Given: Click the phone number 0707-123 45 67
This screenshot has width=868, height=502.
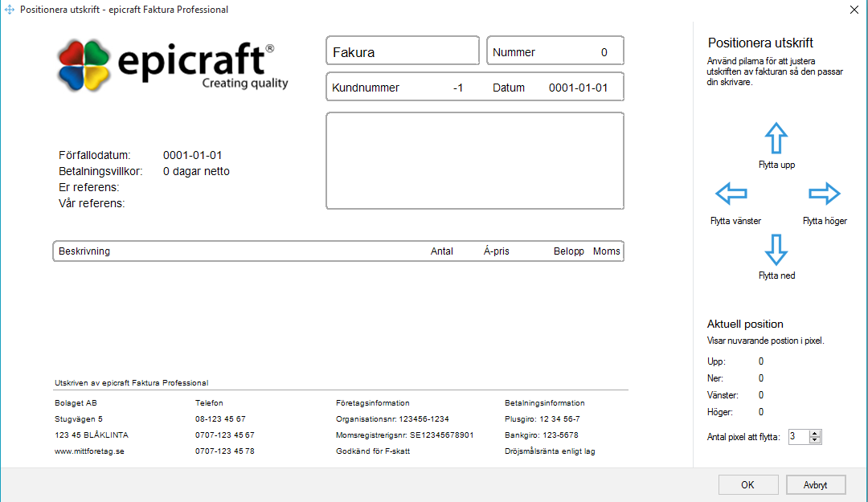Looking at the screenshot, I should [x=225, y=435].
